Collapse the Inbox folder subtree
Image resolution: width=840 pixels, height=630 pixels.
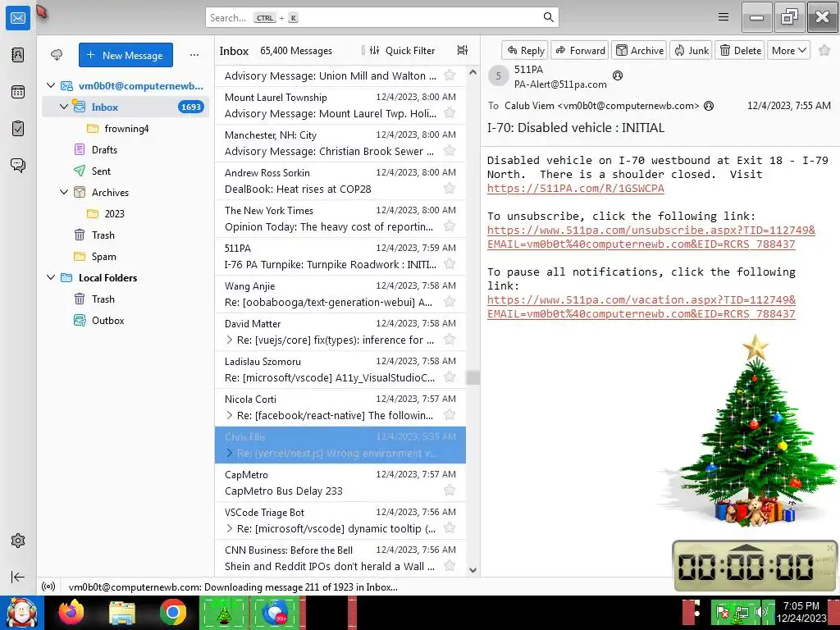point(64,107)
